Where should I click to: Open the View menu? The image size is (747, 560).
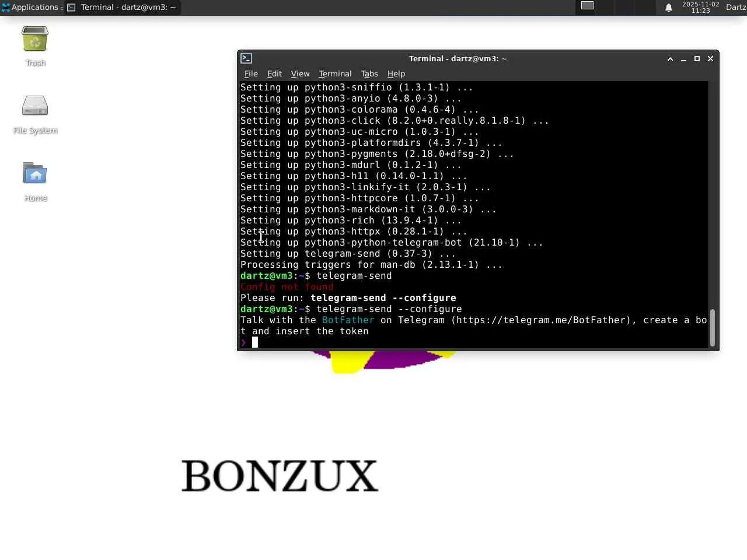(x=300, y=73)
